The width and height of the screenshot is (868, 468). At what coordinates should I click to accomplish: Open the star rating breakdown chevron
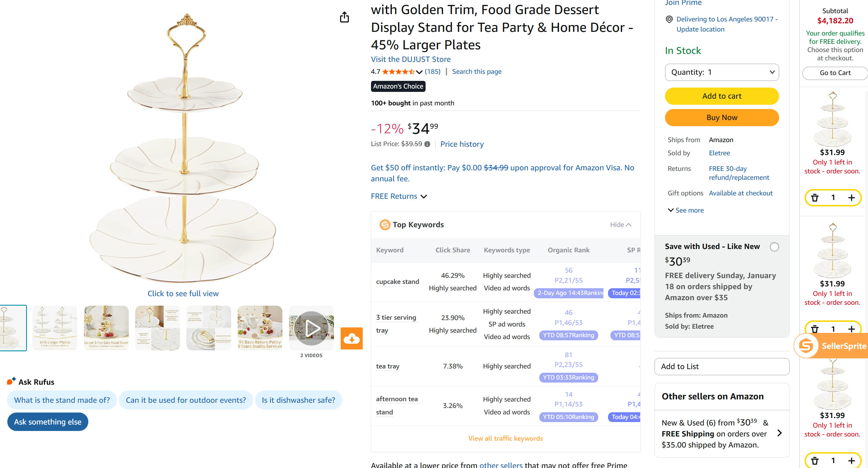click(419, 71)
